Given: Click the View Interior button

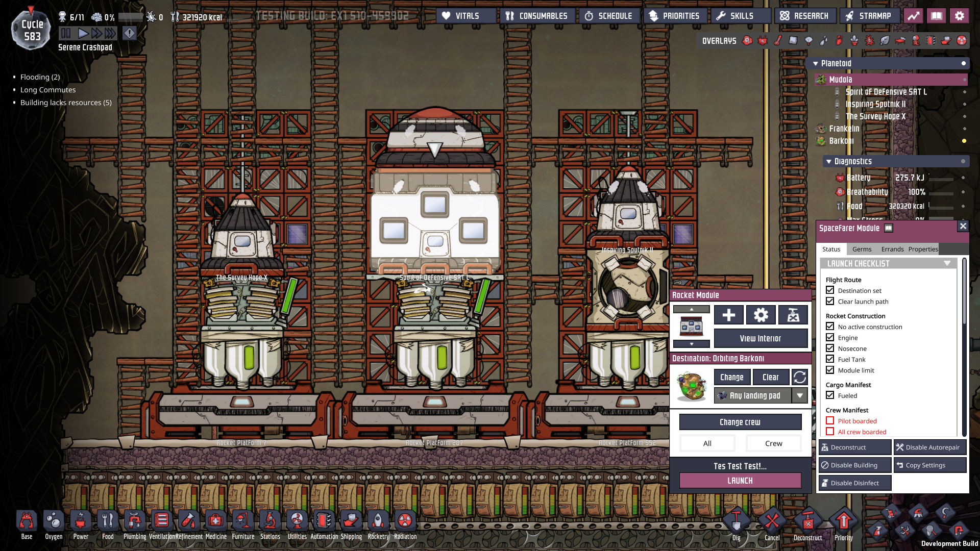Looking at the screenshot, I should (x=760, y=338).
